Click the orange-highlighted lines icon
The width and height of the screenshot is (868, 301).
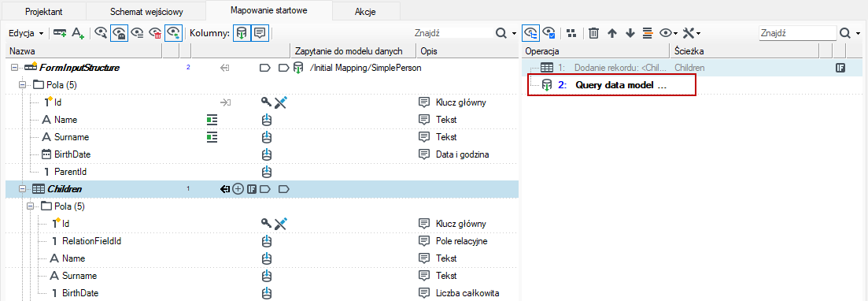click(648, 33)
